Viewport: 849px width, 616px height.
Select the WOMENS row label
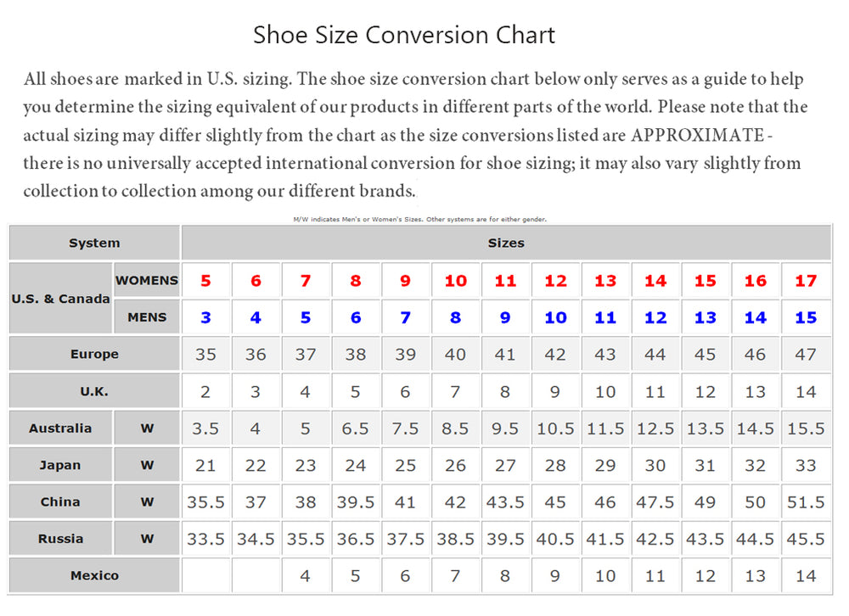(147, 280)
